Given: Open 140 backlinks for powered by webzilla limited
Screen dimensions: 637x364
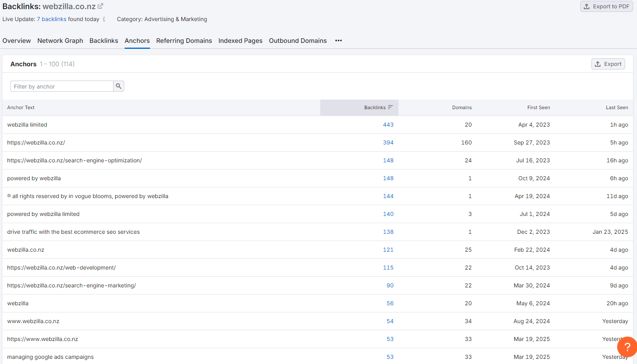Looking at the screenshot, I should pos(388,214).
